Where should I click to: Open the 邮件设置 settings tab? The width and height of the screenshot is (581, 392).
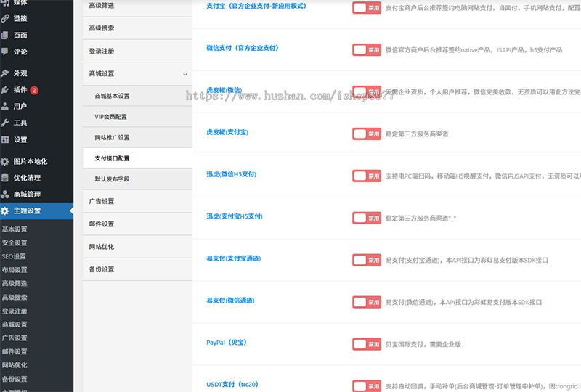[137, 224]
